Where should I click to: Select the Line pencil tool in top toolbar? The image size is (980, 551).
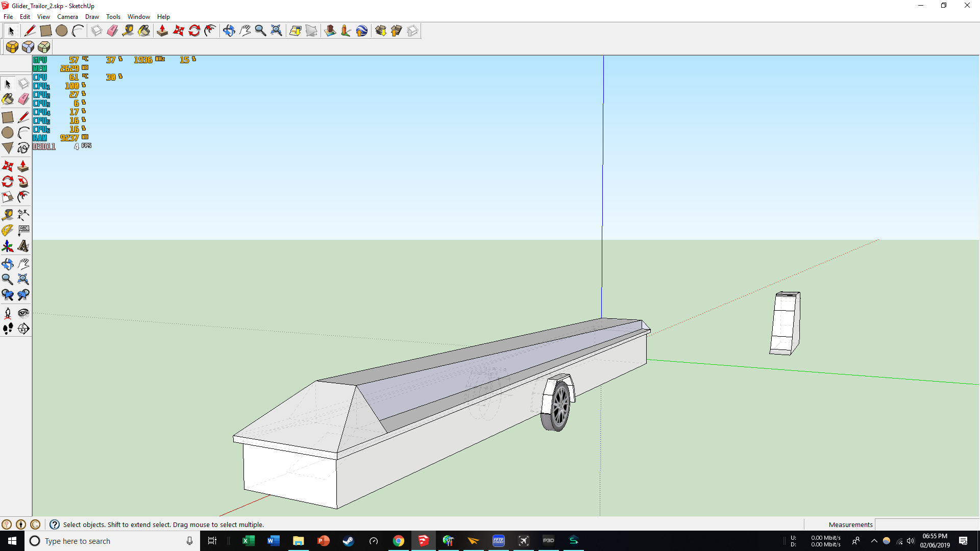coord(30,31)
